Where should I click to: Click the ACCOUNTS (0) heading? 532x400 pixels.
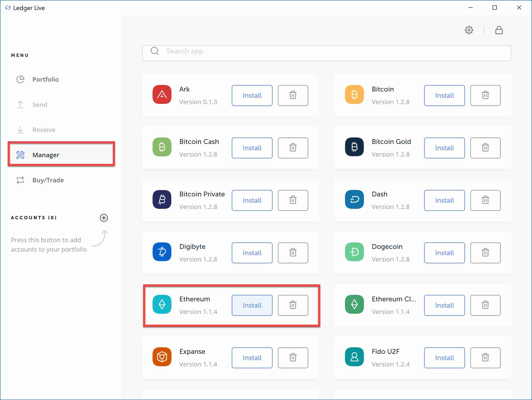tap(34, 217)
